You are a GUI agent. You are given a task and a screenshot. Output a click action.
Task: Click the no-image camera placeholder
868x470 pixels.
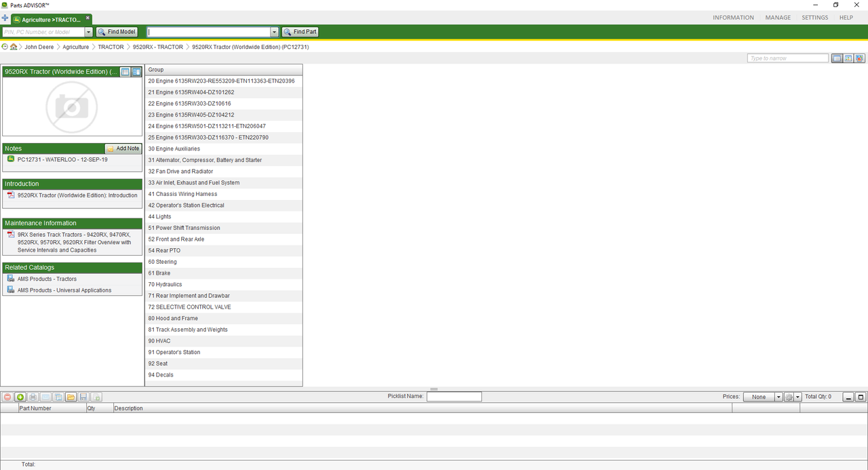click(x=72, y=106)
